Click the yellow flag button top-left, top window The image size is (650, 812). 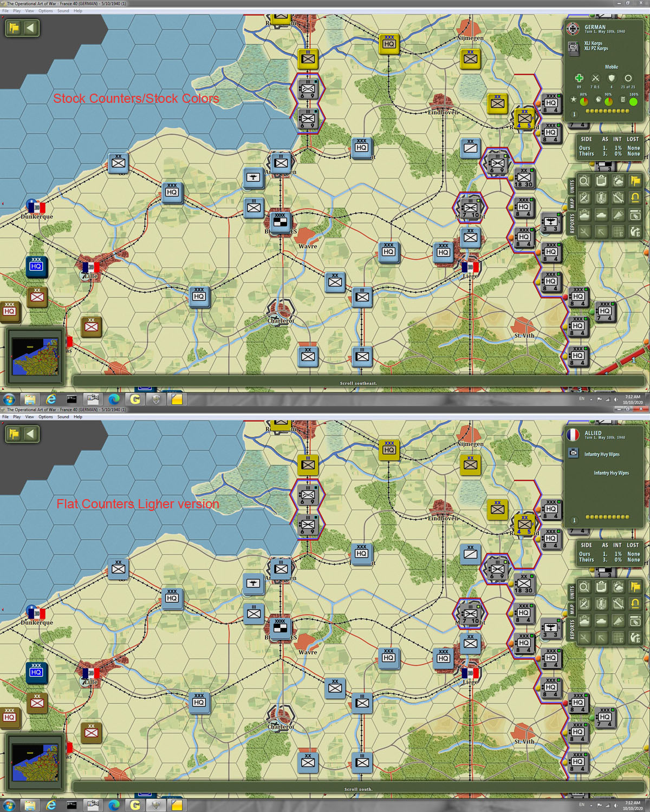pos(14,28)
